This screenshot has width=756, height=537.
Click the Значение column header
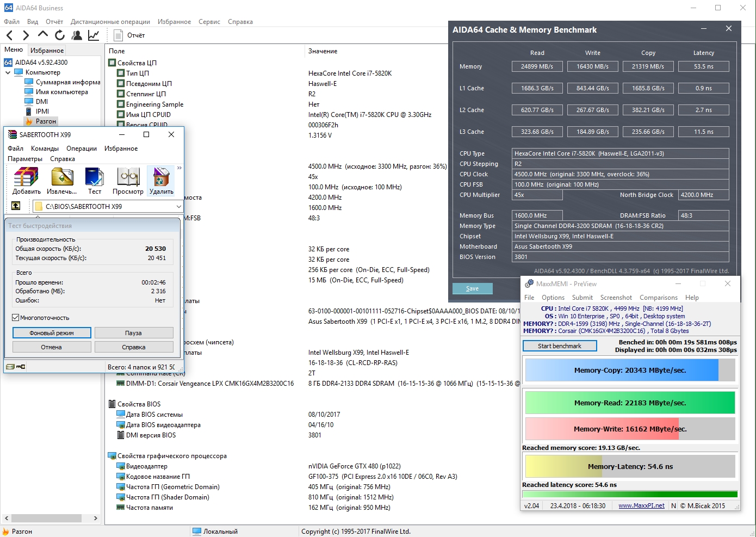click(x=323, y=51)
